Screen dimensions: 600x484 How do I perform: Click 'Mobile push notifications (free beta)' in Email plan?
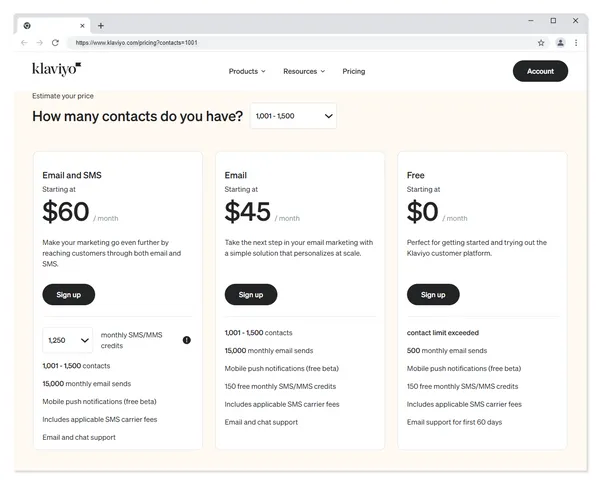pyautogui.click(x=282, y=368)
